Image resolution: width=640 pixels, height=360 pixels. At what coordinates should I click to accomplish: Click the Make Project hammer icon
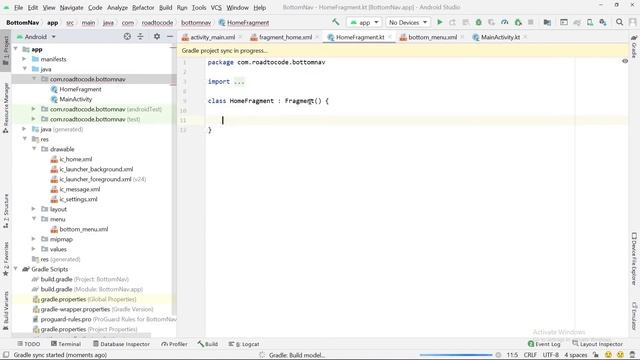(x=336, y=22)
